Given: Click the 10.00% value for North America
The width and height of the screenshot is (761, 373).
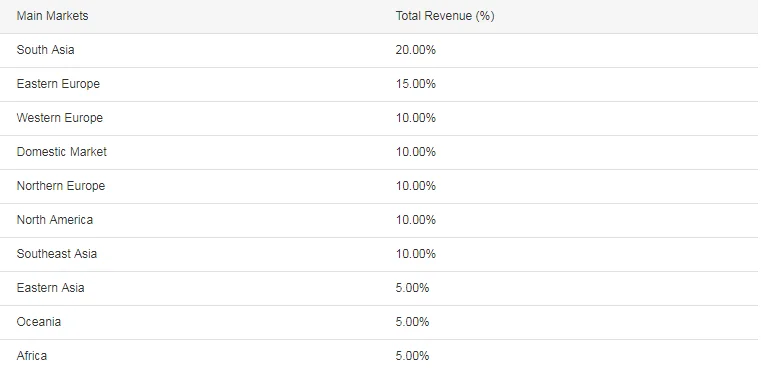Looking at the screenshot, I should click(x=415, y=220).
